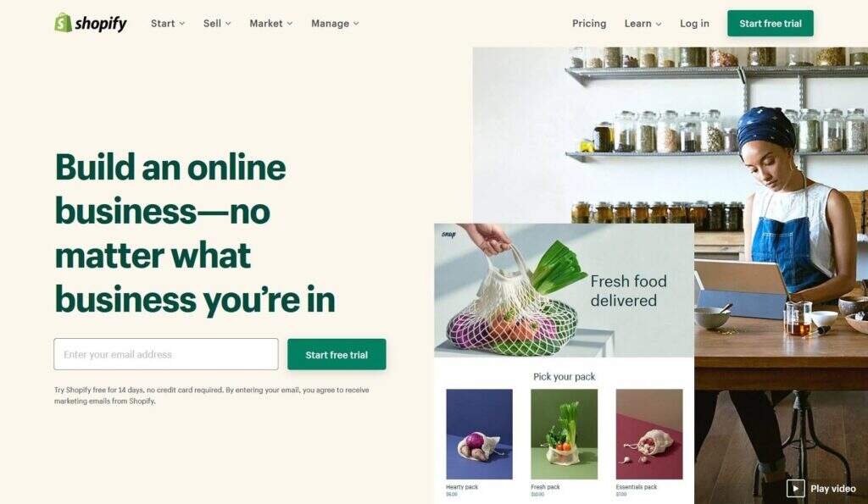The height and width of the screenshot is (504, 868).
Task: Select the Essentials pack product thumbnail
Action: (x=649, y=435)
